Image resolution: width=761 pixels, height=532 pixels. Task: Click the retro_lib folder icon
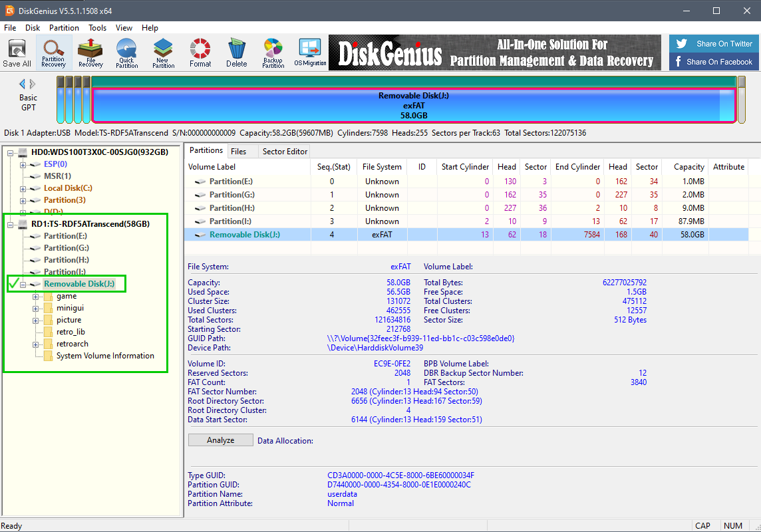pos(48,332)
